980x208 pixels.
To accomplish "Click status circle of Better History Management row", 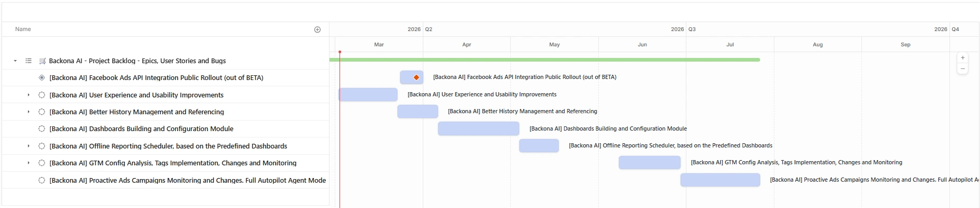I will (x=42, y=112).
